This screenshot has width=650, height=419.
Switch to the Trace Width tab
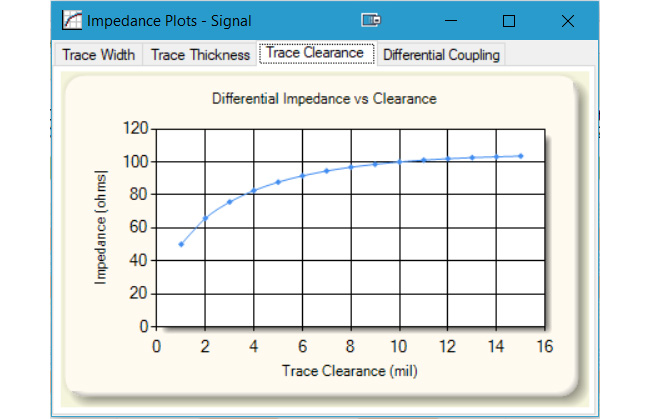[x=98, y=55]
